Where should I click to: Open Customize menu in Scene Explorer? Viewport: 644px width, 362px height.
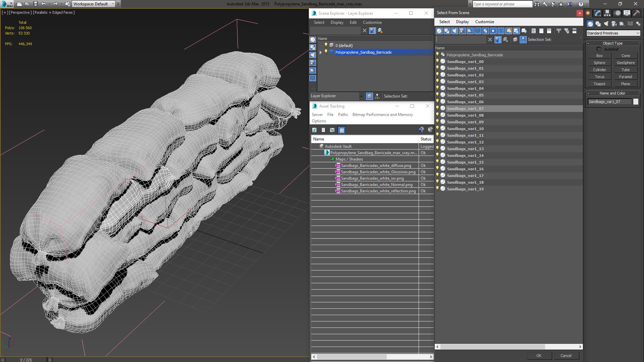(x=372, y=22)
